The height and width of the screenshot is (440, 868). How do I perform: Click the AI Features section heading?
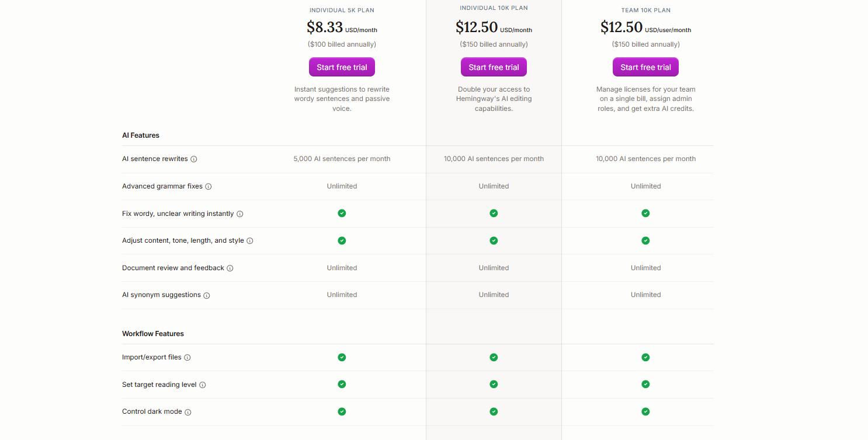[x=141, y=135]
